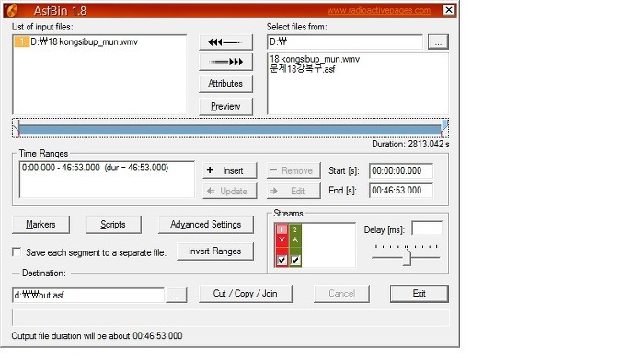Toggle the audio stream 2 checkbox
Image resolution: width=644 pixels, height=362 pixels.
click(x=295, y=260)
